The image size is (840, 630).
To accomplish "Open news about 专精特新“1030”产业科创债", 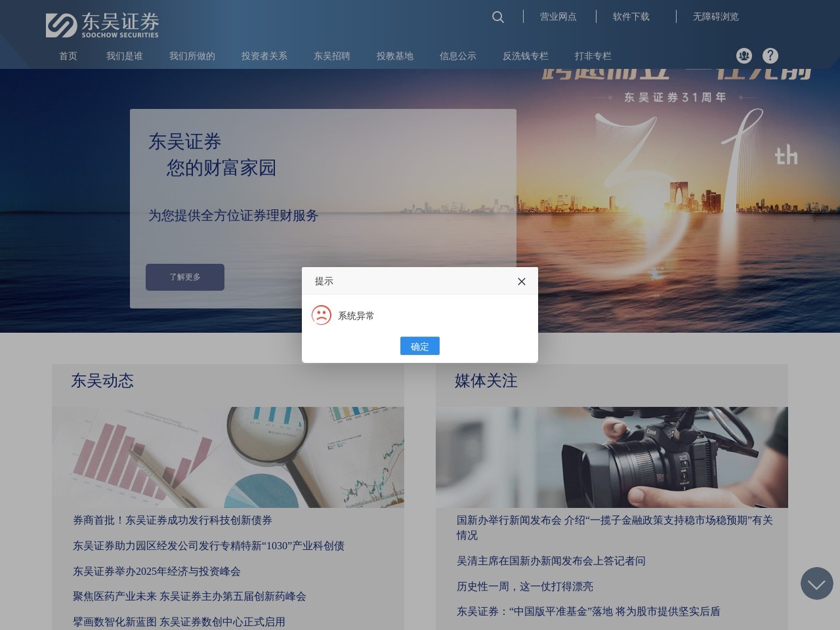I will click(209, 545).
